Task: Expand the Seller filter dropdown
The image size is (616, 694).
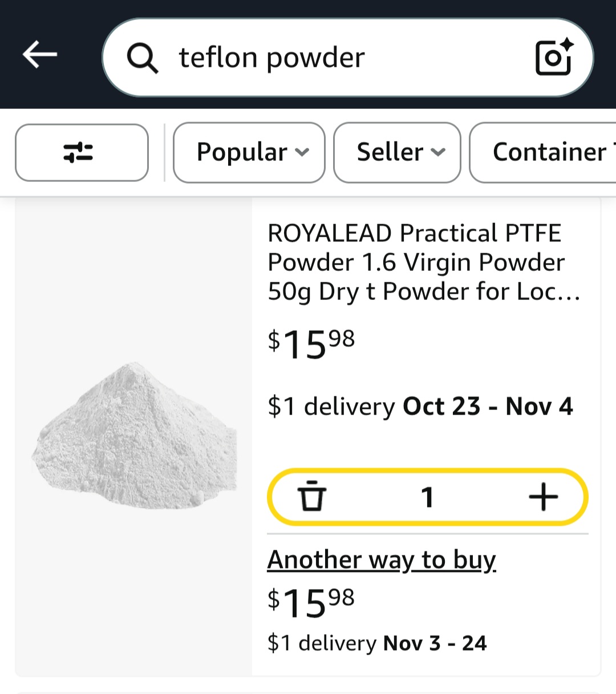Action: 397,152
